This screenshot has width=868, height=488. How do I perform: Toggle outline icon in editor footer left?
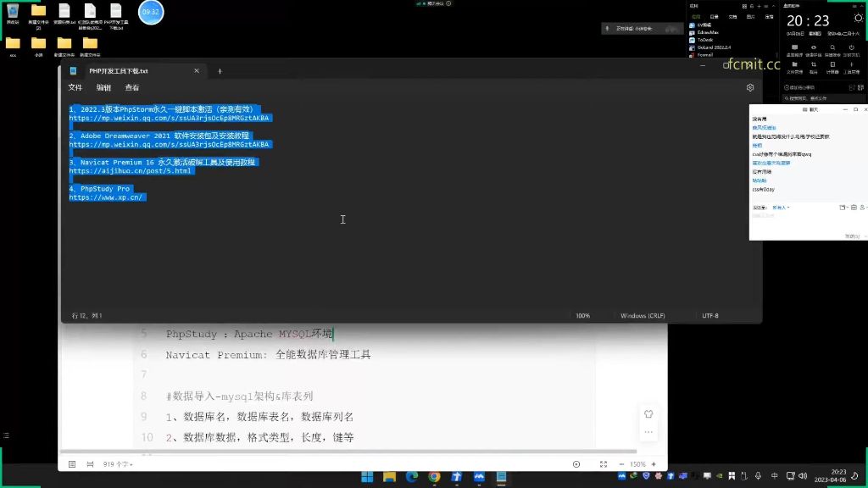tap(72, 464)
